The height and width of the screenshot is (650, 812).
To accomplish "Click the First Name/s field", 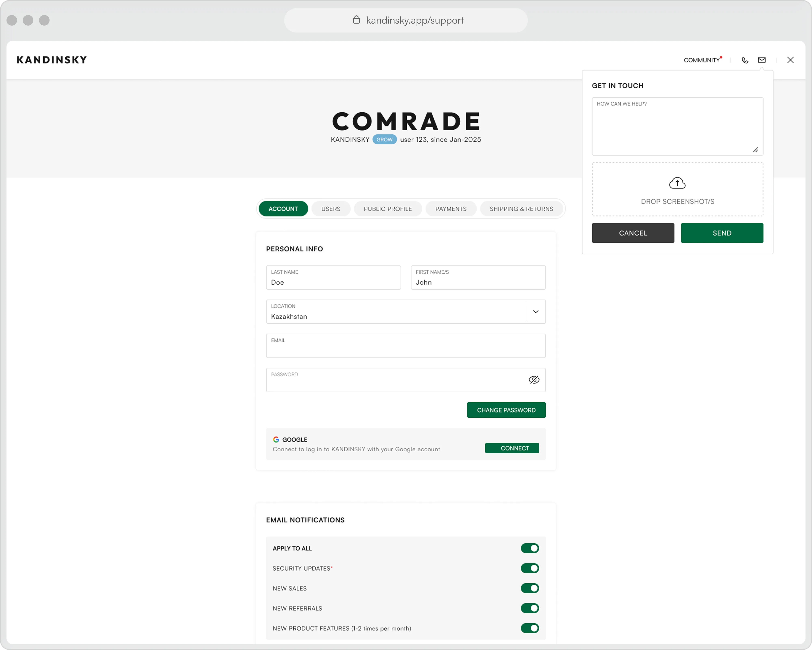I will [478, 277].
